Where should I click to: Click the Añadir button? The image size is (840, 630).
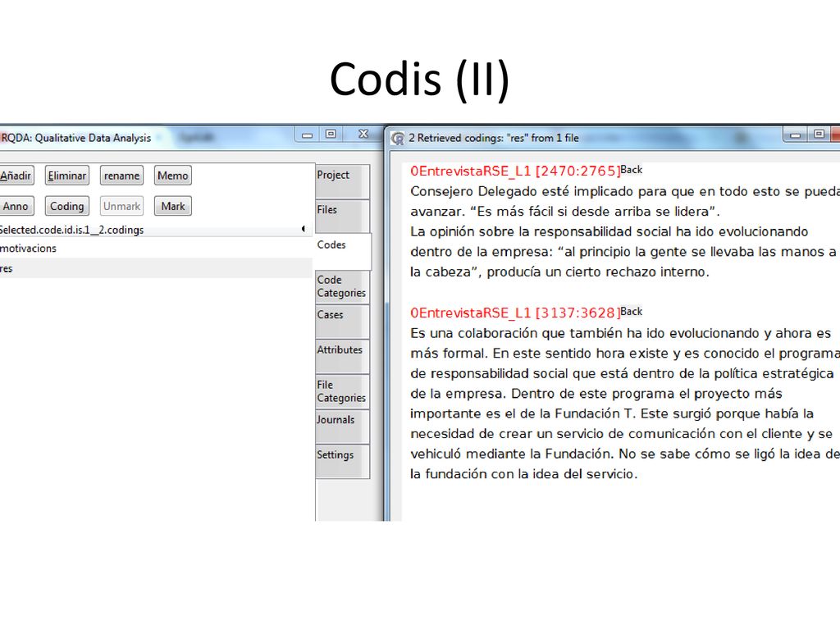(16, 176)
